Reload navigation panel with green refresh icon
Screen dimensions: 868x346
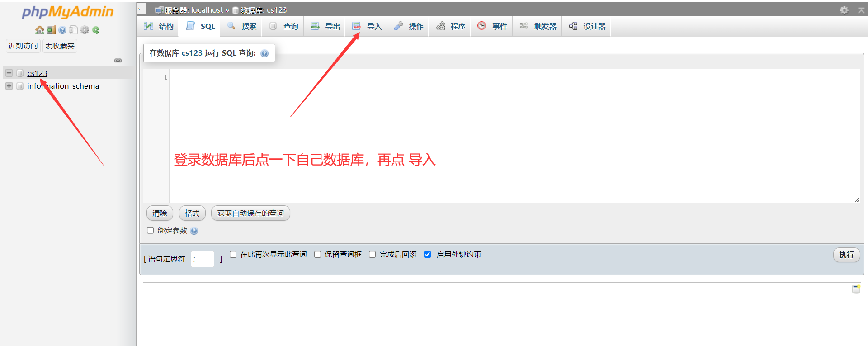pyautogui.click(x=96, y=30)
